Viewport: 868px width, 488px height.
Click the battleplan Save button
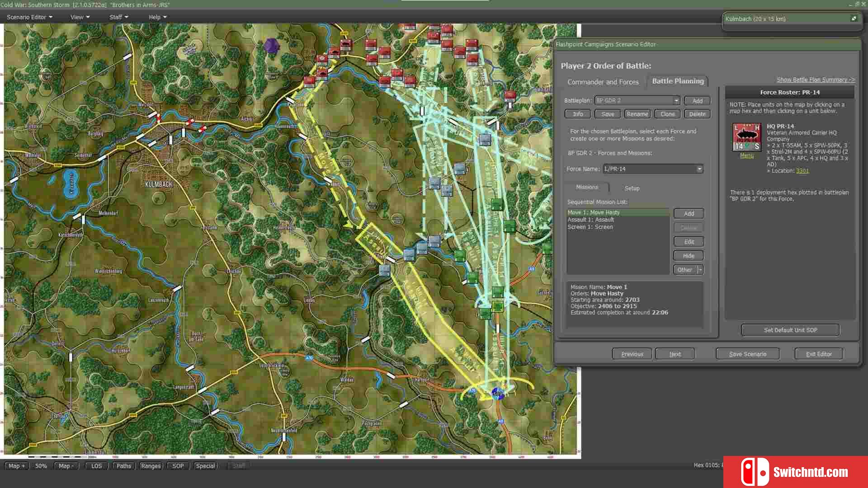tap(608, 114)
